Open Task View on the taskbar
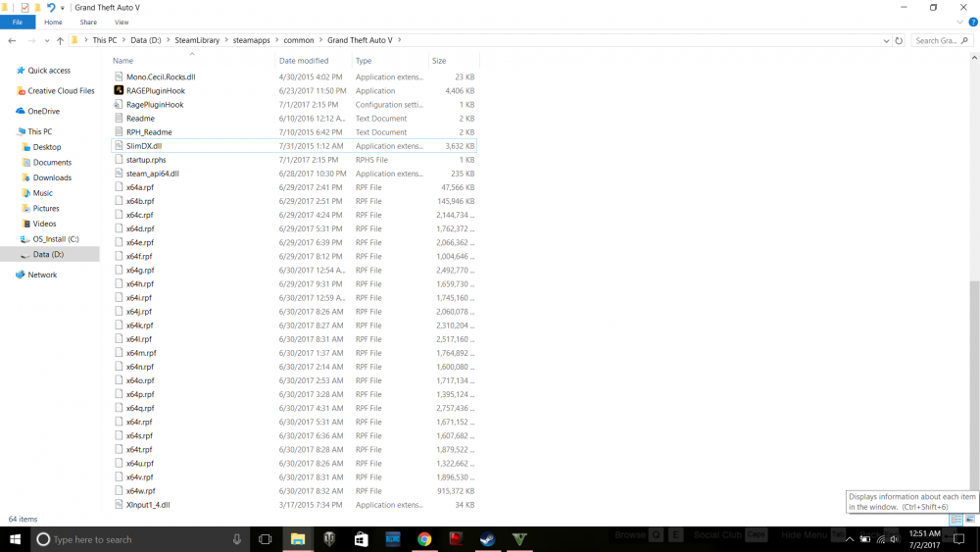 click(265, 539)
